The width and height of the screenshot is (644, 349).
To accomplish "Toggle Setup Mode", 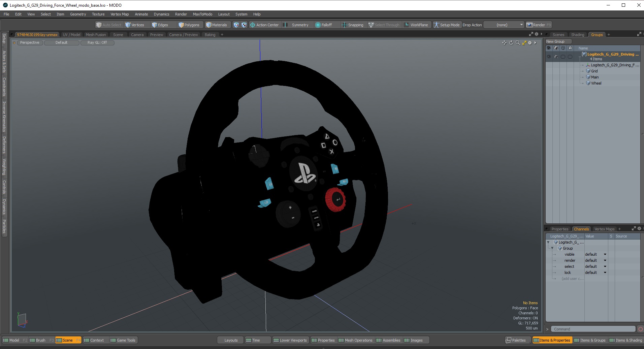I will [x=447, y=25].
